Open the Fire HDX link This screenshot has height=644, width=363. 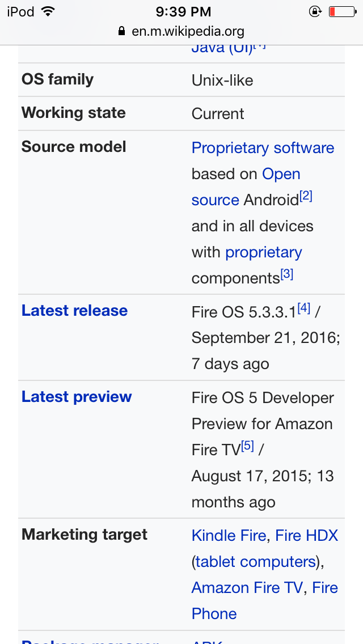306,536
